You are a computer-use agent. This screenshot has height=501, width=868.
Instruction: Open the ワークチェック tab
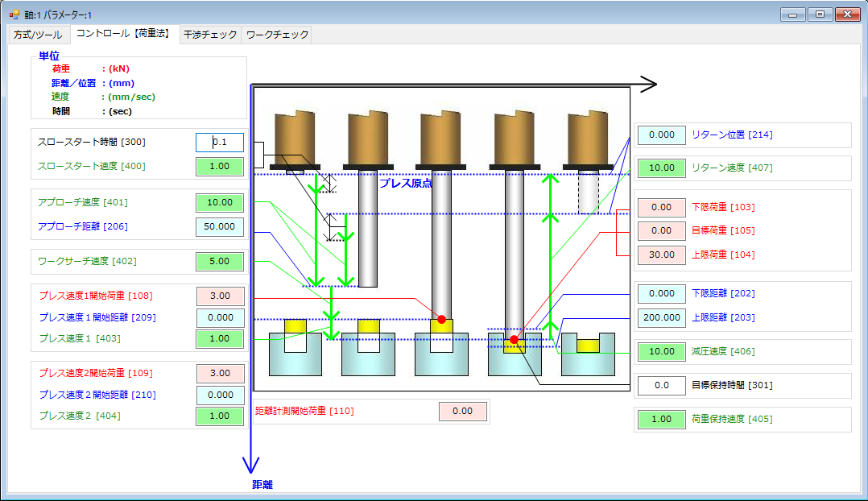coord(277,35)
